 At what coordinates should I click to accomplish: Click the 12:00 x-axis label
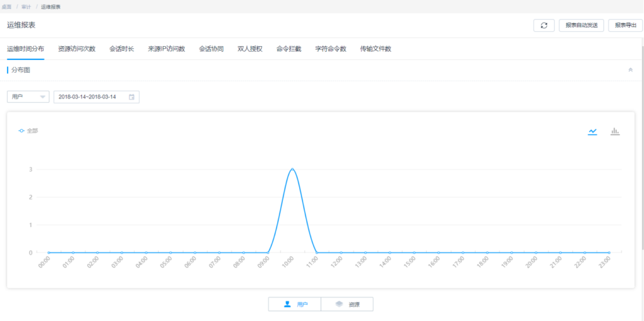[x=337, y=262]
